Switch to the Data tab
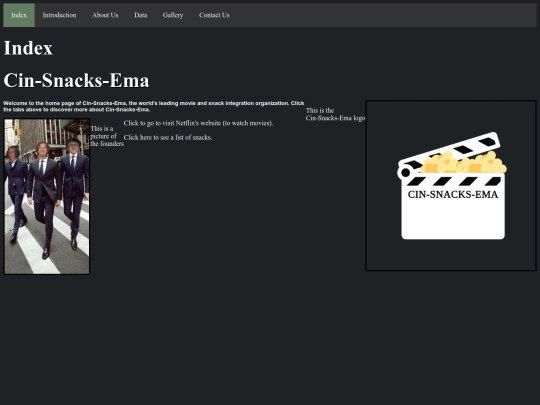 tap(141, 15)
